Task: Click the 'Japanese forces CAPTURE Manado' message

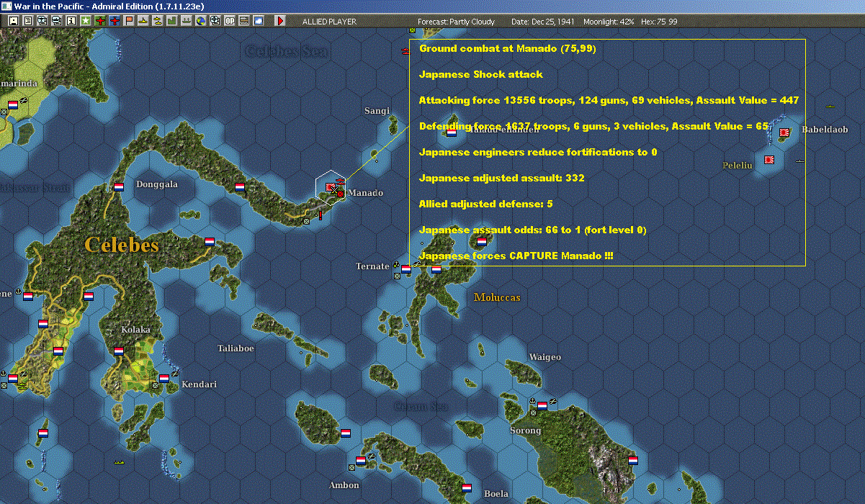Action: coord(516,256)
